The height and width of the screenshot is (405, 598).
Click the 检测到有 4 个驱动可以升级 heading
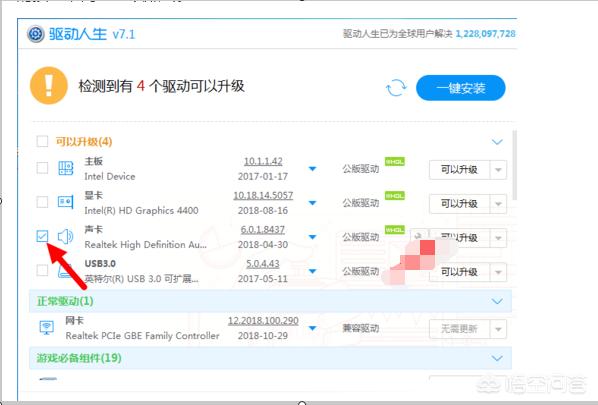(161, 86)
